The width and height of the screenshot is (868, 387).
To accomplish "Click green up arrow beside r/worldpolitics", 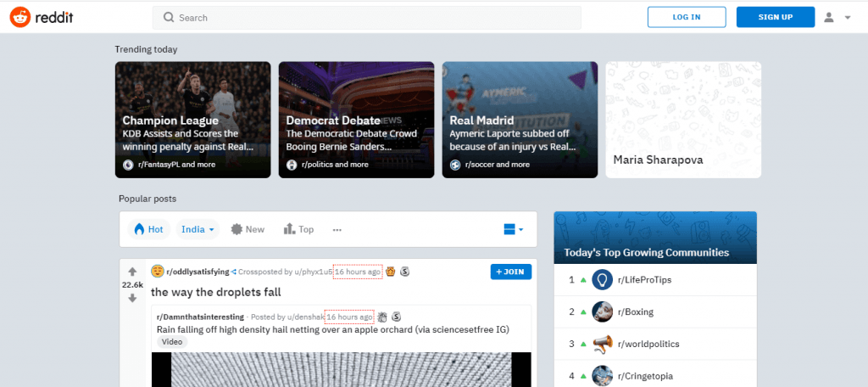I will 583,345.
